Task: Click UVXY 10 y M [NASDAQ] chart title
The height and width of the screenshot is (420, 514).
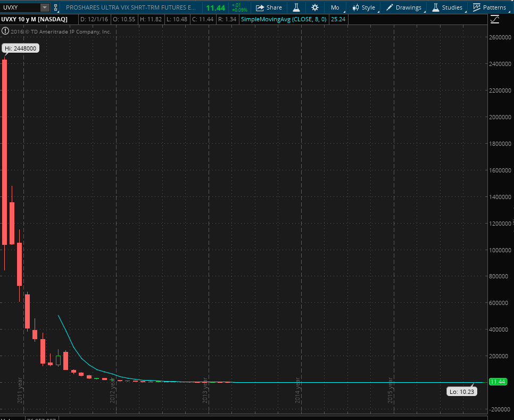Action: coord(35,19)
